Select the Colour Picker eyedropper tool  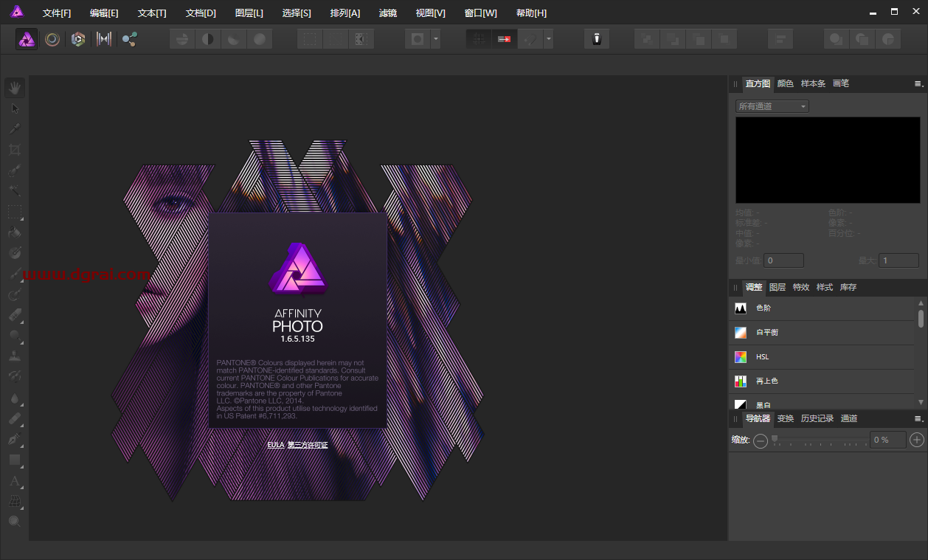[x=15, y=129]
